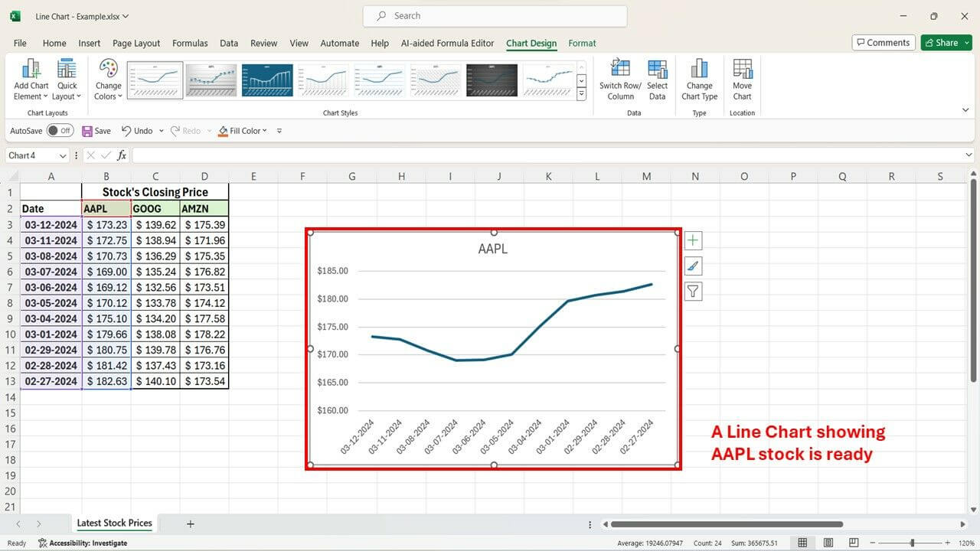Open file name dropdown in title bar
Image resolution: width=980 pixels, height=551 pixels.
(x=126, y=16)
